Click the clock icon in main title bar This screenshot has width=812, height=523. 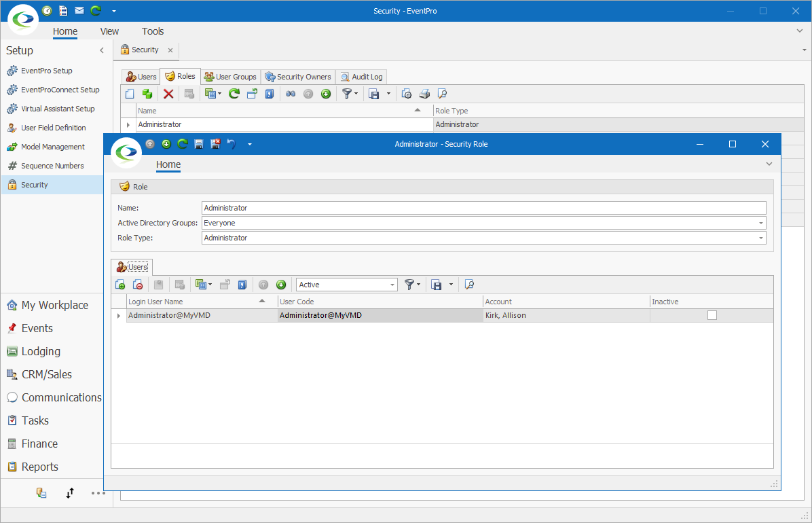coord(47,10)
